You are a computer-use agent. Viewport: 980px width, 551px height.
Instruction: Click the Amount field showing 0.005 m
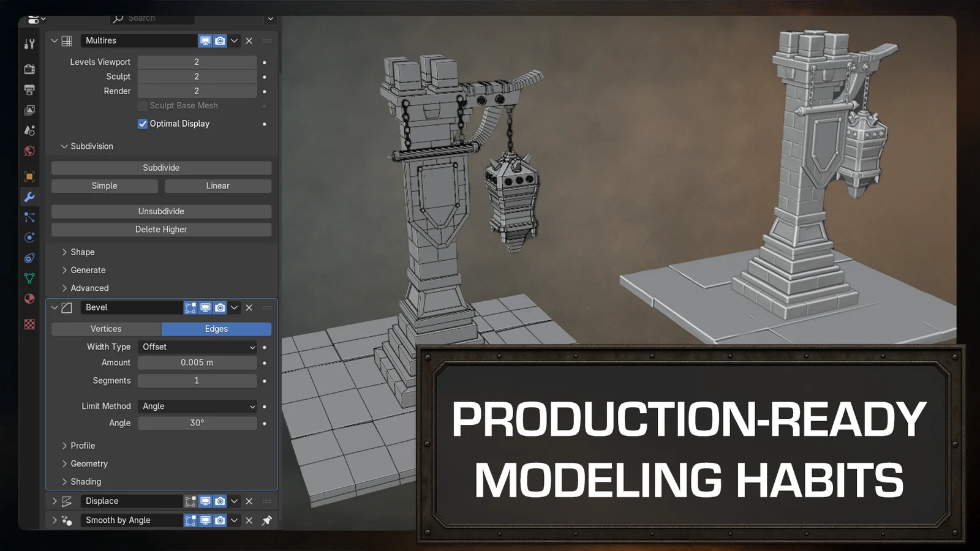coord(197,362)
